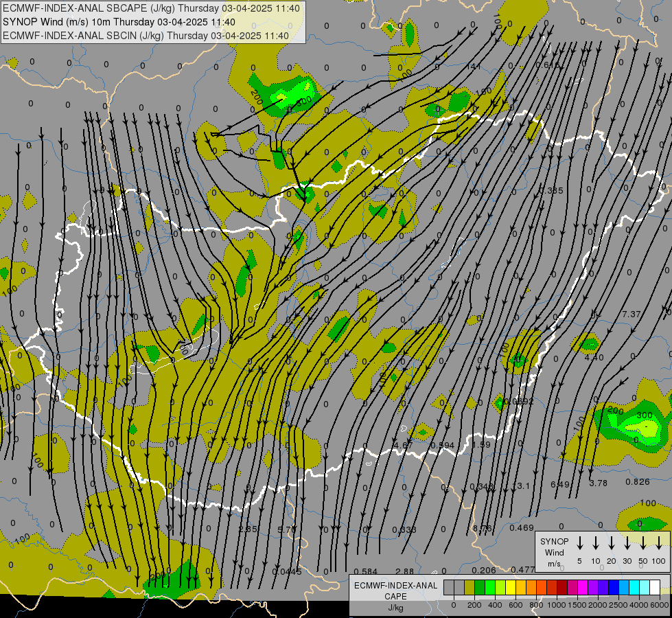Pick the dark red CAPE legend swatch
This screenshot has width=672, height=618.
[x=562, y=587]
